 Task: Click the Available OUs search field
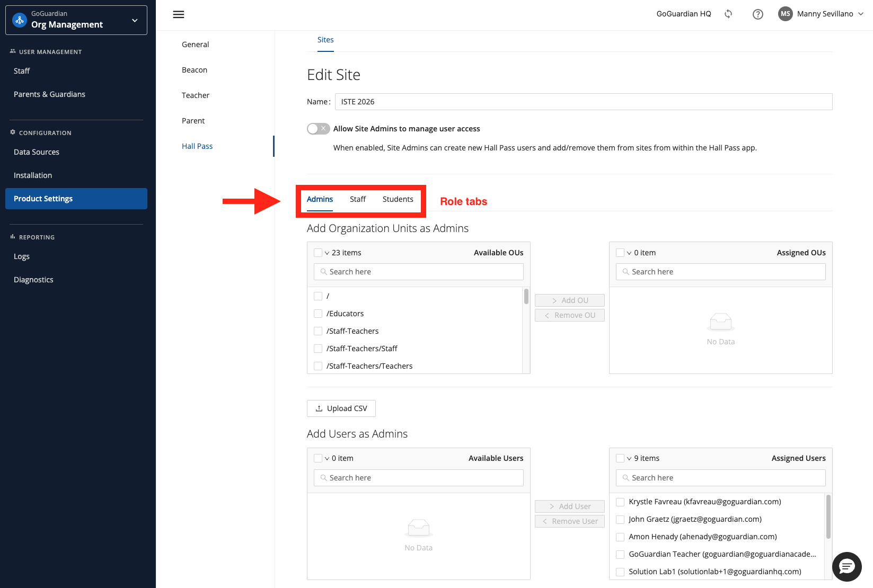(x=419, y=272)
